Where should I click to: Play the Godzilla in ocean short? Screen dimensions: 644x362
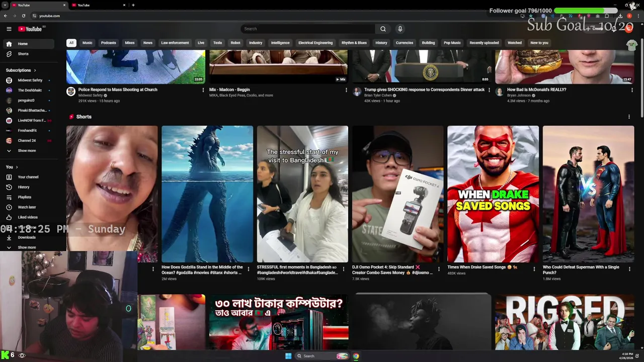click(207, 194)
